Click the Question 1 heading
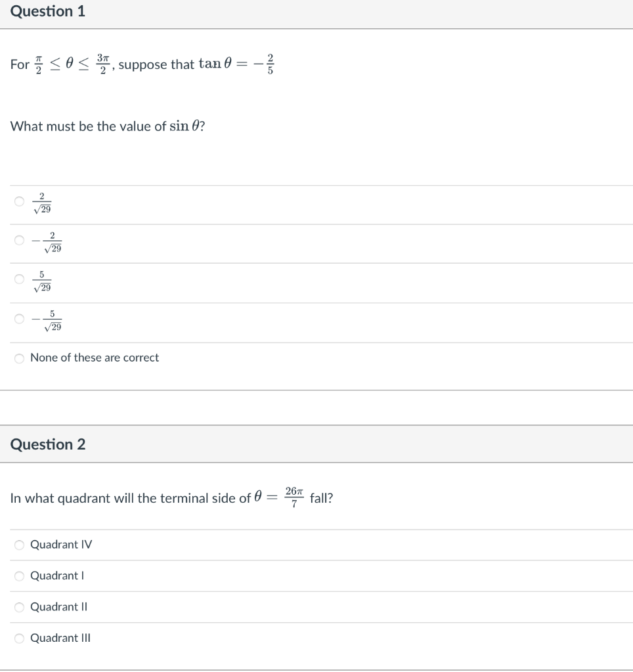 pos(47,12)
